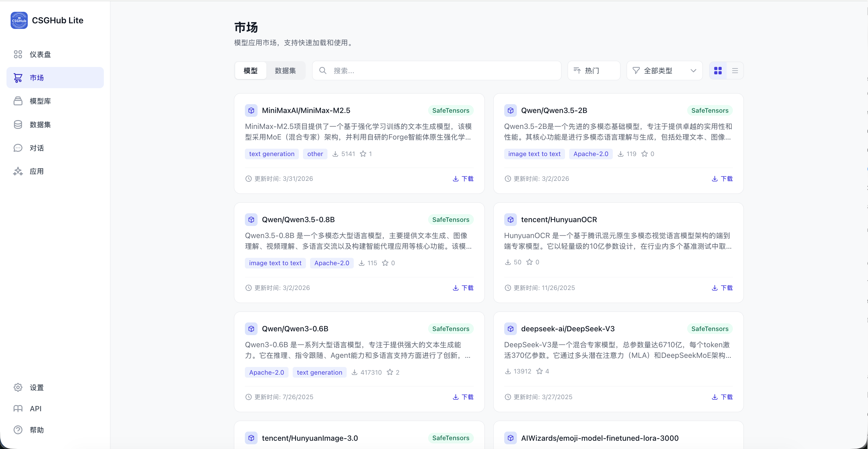Click the clock icon on DeepSeek-V3 card

(x=508, y=397)
